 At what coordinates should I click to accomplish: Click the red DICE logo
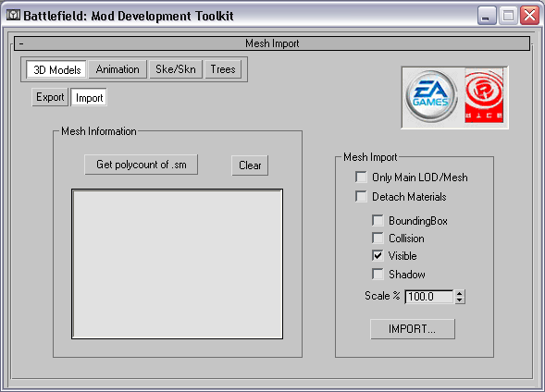click(x=484, y=96)
